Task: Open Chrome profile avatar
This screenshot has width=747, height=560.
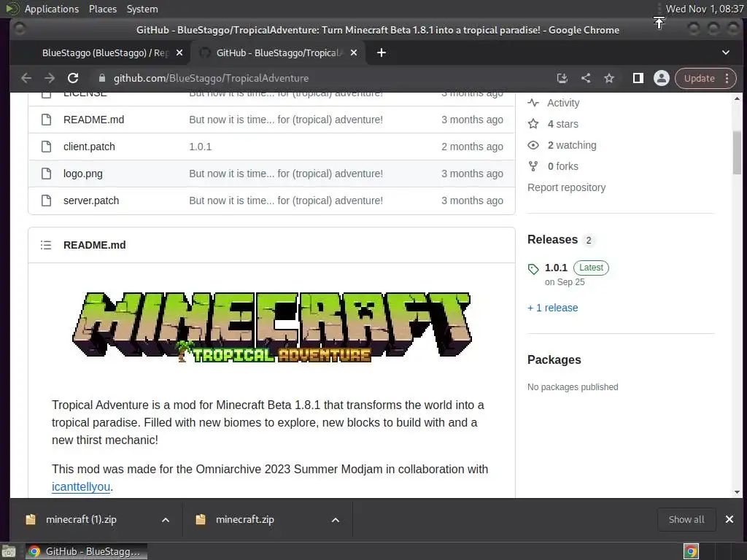Action: (x=661, y=78)
